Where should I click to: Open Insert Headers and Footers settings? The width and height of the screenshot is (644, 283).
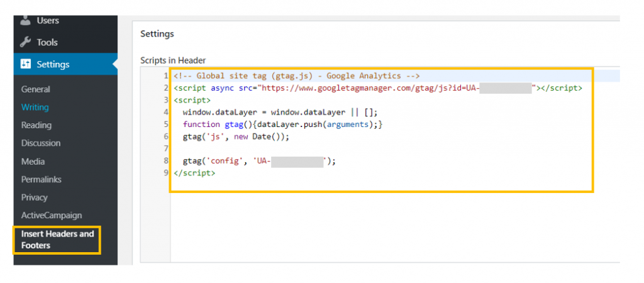tap(57, 240)
